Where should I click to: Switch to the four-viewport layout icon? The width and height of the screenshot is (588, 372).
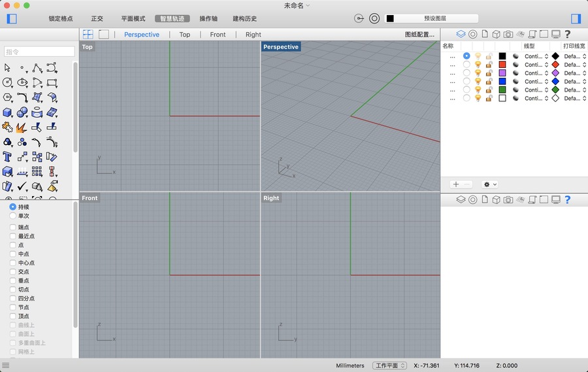click(88, 35)
